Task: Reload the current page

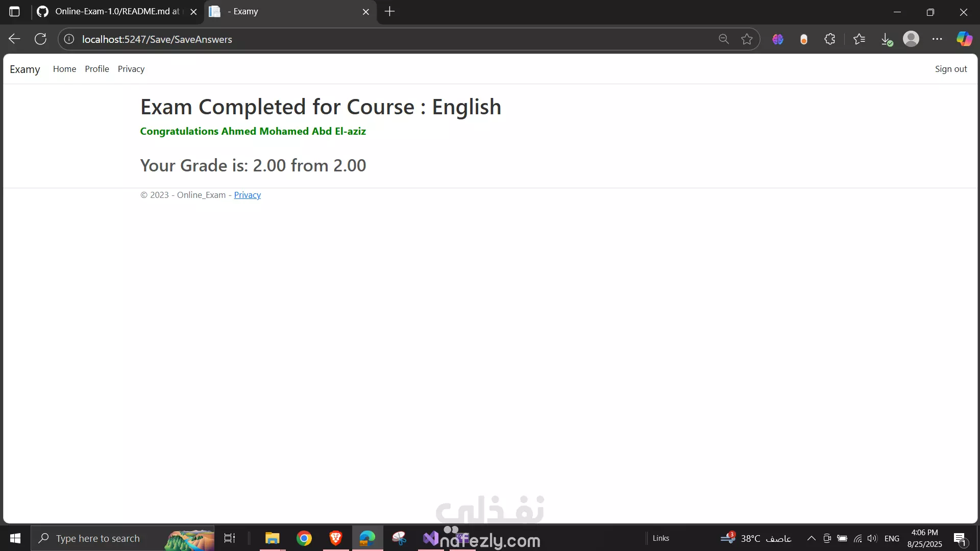Action: [x=40, y=39]
